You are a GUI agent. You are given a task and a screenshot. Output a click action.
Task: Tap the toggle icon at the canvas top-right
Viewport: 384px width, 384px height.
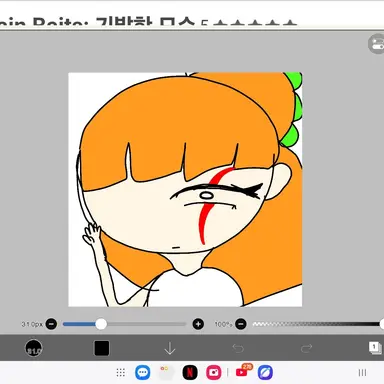pos(376,44)
